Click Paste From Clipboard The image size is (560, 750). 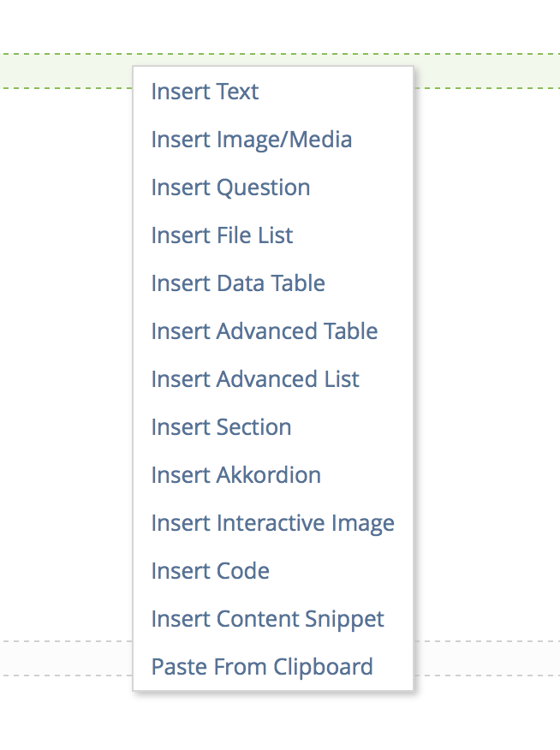[x=261, y=667]
